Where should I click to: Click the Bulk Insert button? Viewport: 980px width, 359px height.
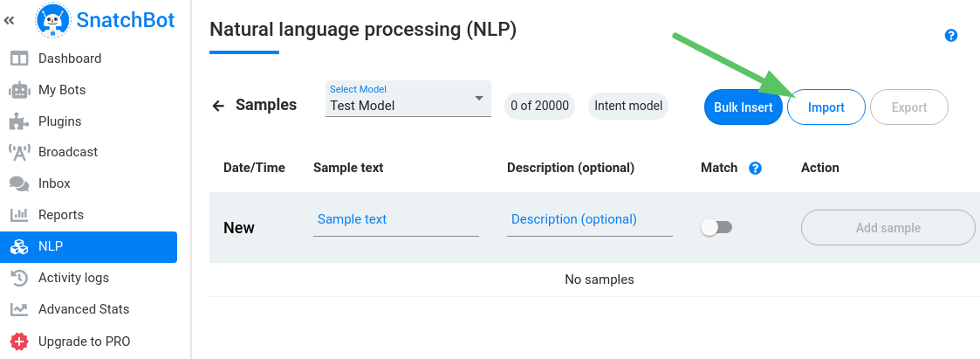click(x=743, y=107)
